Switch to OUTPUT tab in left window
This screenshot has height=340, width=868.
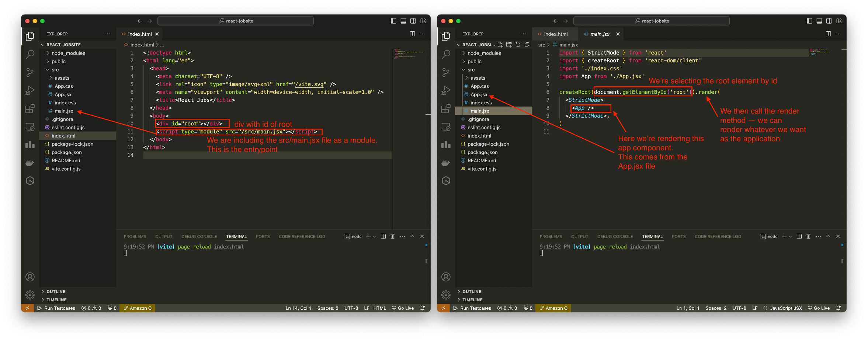click(164, 236)
